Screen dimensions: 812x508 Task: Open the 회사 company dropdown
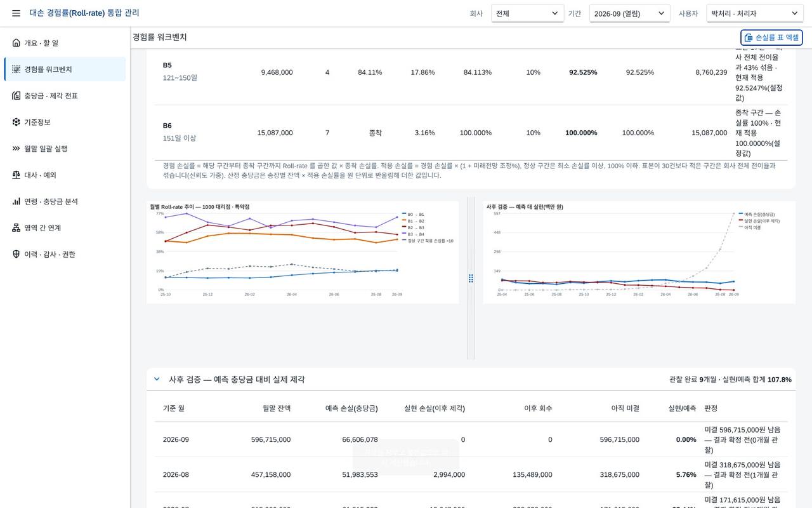click(528, 13)
